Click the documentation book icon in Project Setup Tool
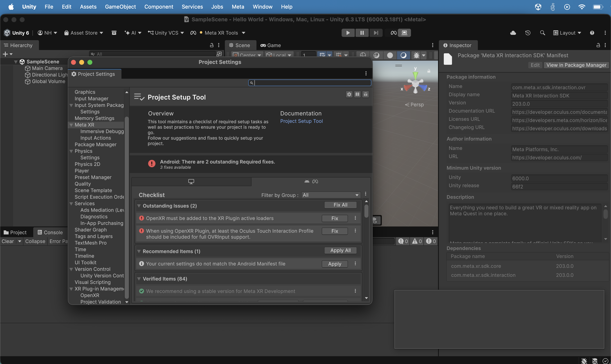Screen dimensions: 611x364 pyautogui.click(x=357, y=94)
